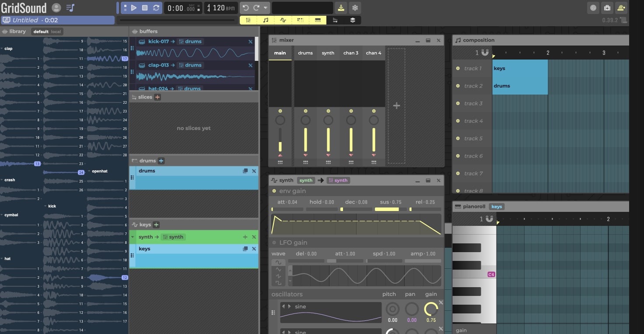Collapse the openhat group in the library
The height and width of the screenshot is (334, 644).
(x=88, y=171)
